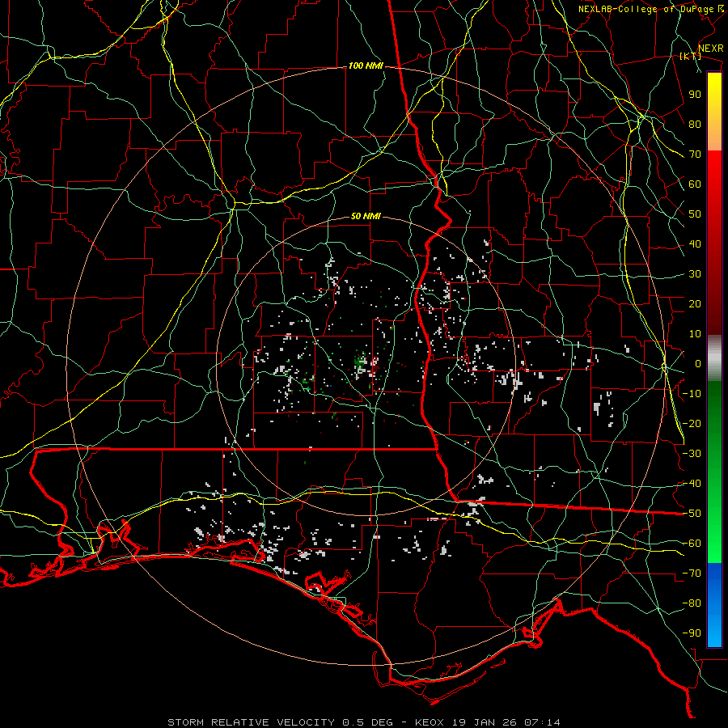
Task: Select the 20 value on velocity scale
Action: pyautogui.click(x=695, y=304)
